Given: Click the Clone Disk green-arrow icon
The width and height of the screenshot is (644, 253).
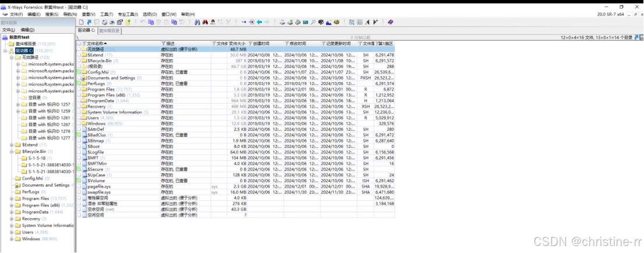Looking at the screenshot, I should click(x=290, y=22).
